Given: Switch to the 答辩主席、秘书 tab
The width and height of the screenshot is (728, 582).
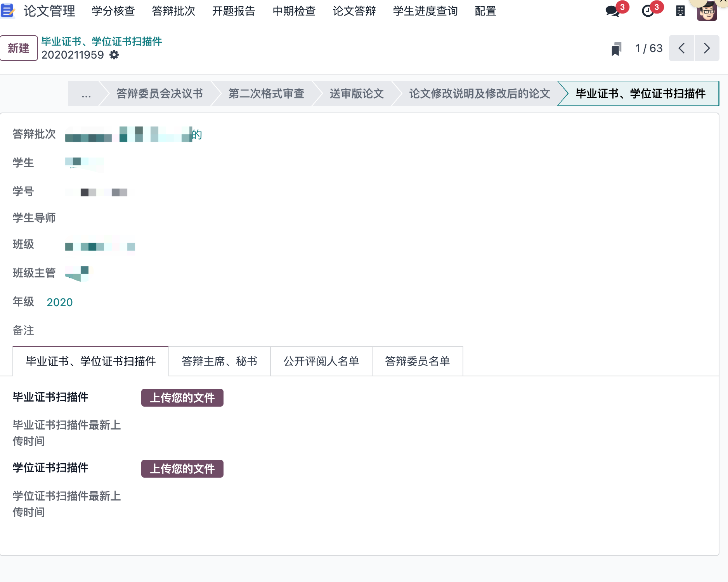Looking at the screenshot, I should click(x=220, y=362).
